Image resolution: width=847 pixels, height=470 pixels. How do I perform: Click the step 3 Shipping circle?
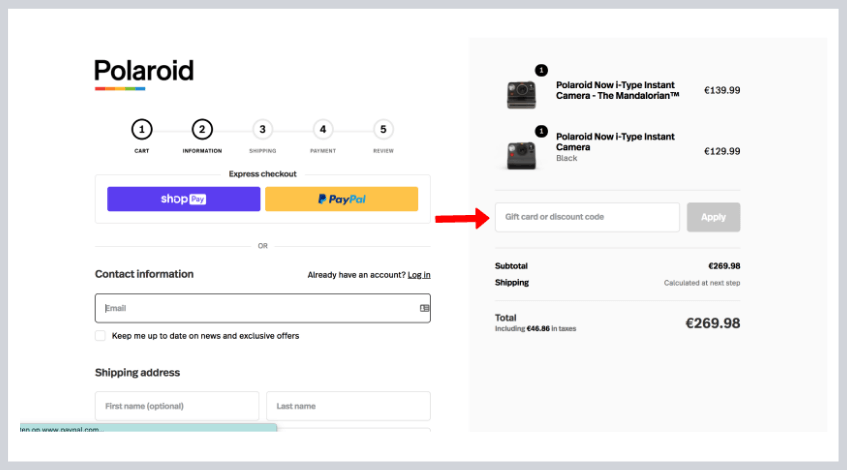point(262,129)
